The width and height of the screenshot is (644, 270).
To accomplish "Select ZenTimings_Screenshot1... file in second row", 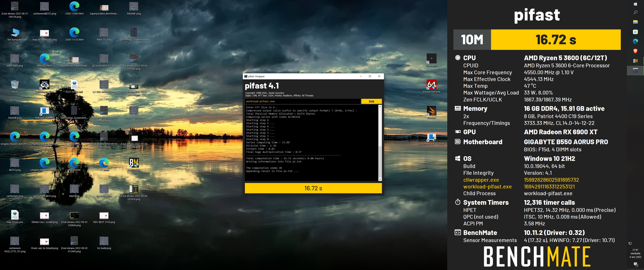I will point(134,34).
